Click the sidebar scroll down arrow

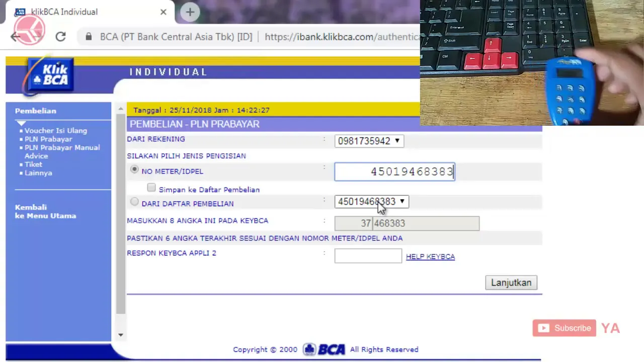[120, 334]
